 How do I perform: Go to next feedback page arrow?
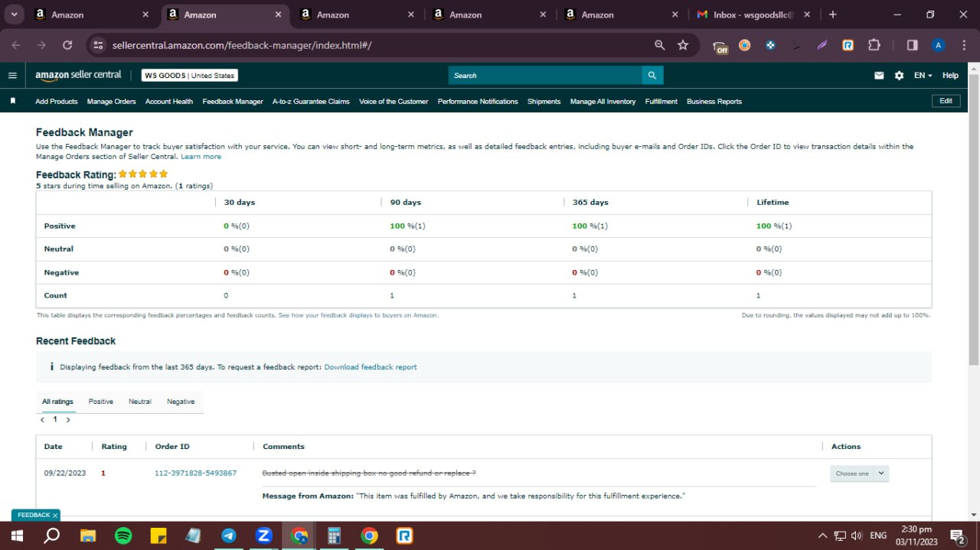click(68, 419)
